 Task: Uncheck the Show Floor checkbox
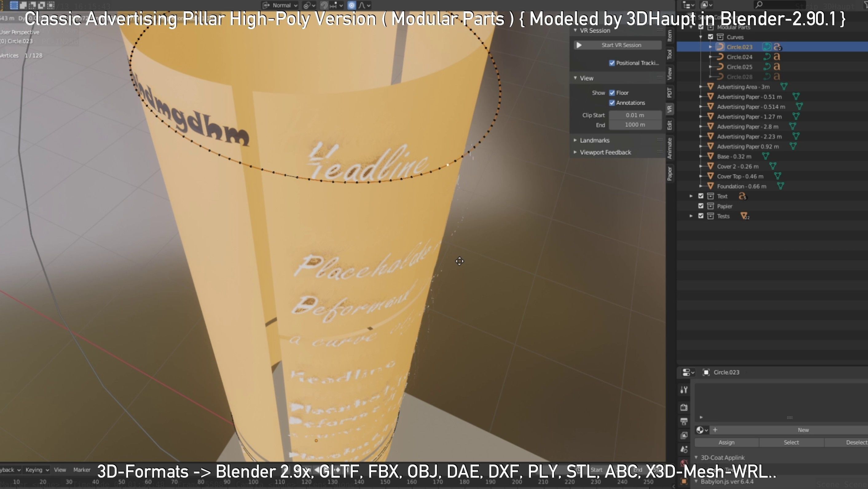point(612,93)
